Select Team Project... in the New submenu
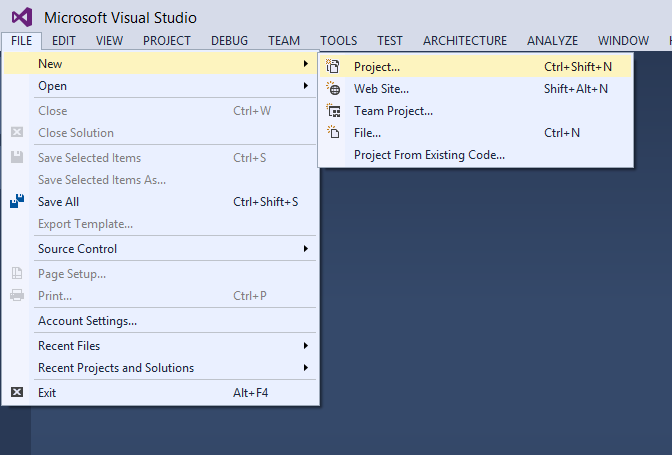This screenshot has width=672, height=455. coord(476,111)
